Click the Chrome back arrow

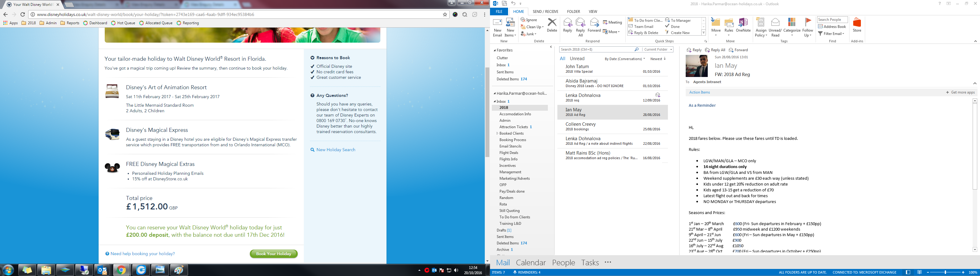(x=5, y=14)
